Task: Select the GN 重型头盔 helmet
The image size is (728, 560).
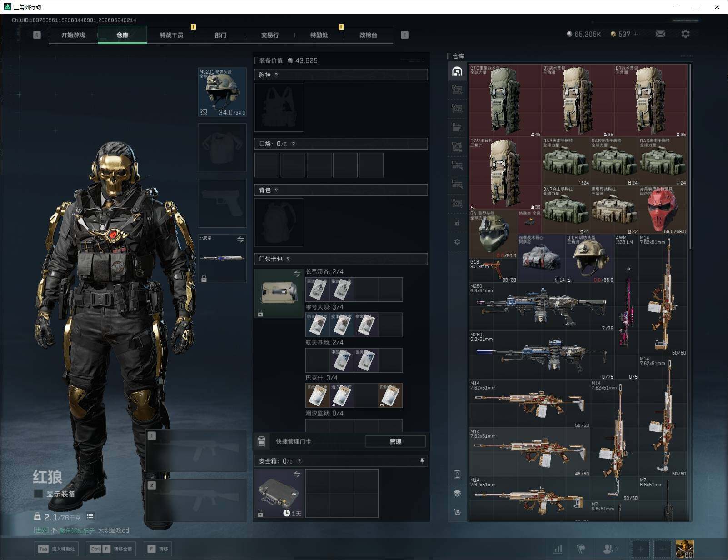Action: (x=493, y=234)
